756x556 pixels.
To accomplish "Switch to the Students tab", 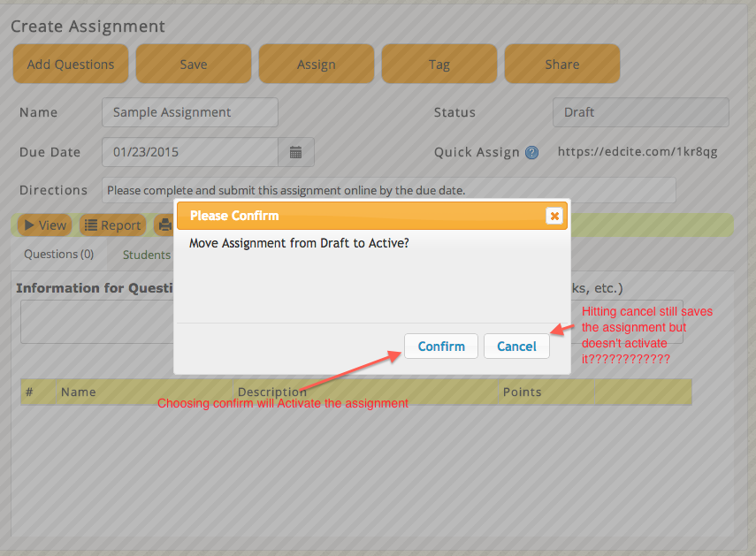I will click(x=146, y=255).
